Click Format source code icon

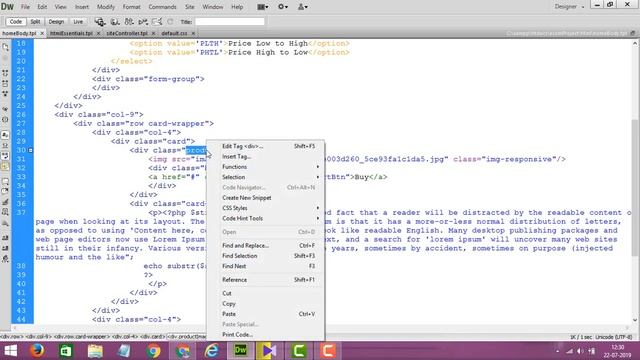tap(5, 259)
